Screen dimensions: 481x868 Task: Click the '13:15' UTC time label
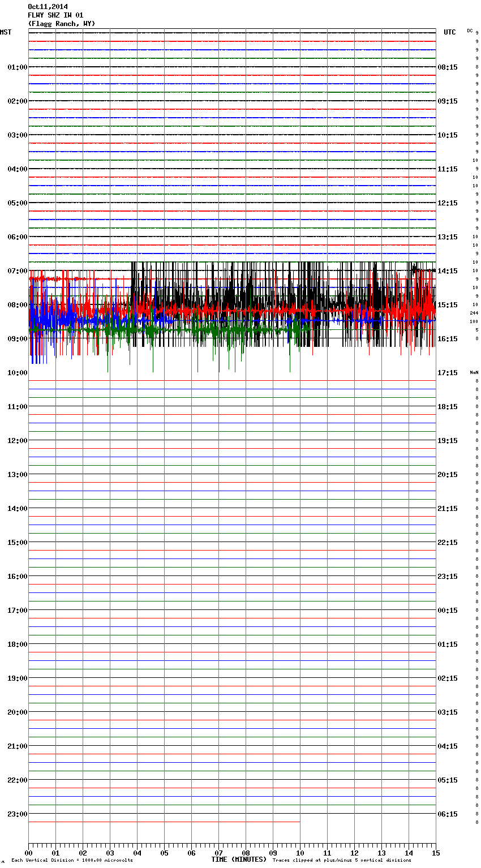point(448,237)
